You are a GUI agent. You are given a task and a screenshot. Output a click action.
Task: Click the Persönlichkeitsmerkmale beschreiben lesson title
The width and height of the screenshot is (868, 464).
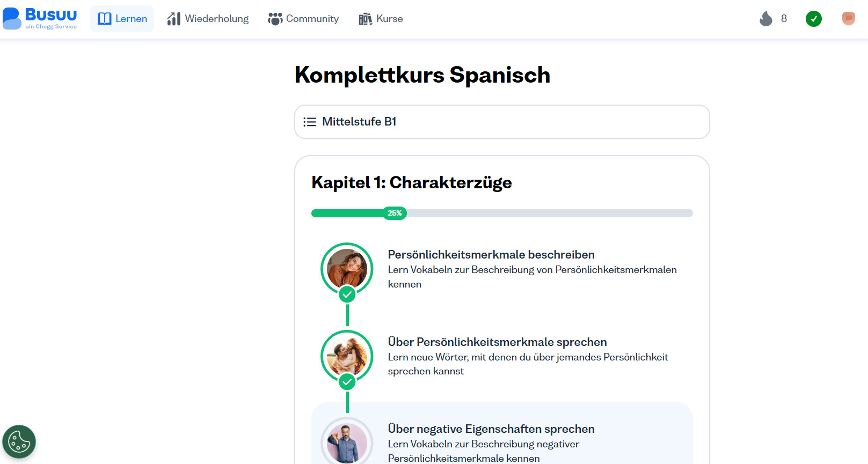tap(491, 254)
